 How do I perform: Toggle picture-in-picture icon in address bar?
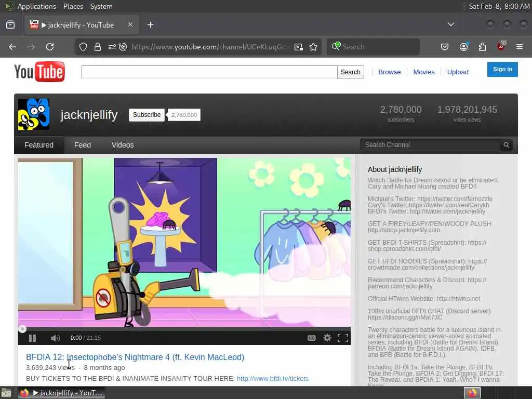pyautogui.click(x=299, y=47)
